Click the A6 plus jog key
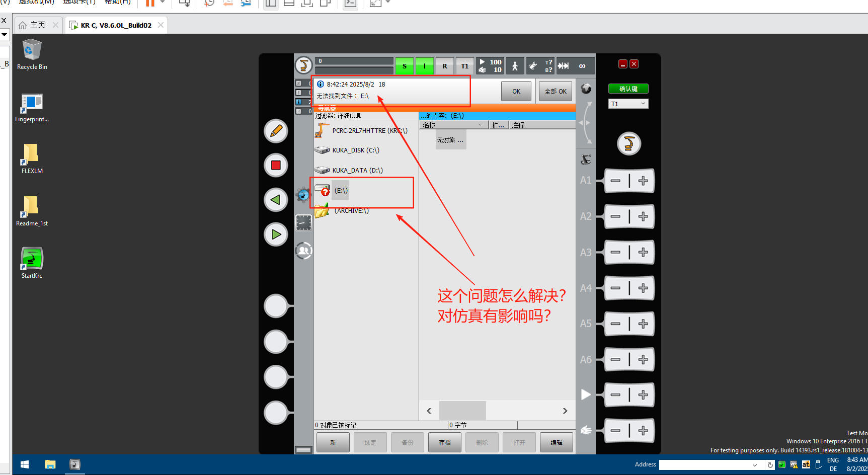This screenshot has width=868, height=475. pos(643,359)
